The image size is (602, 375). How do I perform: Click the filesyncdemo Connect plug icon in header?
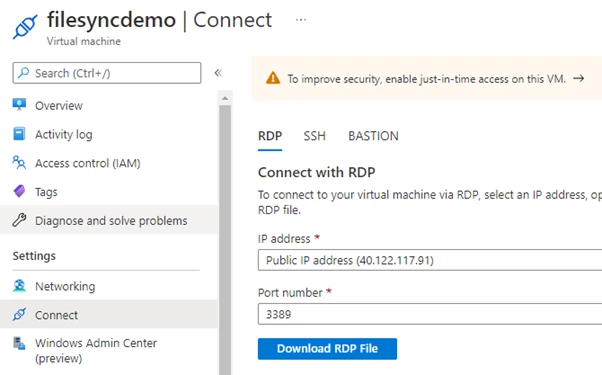[25, 27]
